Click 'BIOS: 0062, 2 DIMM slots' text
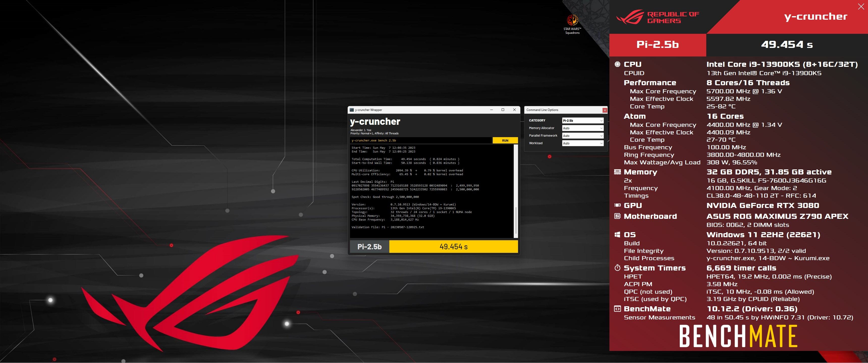This screenshot has height=363, width=868. [x=748, y=225]
